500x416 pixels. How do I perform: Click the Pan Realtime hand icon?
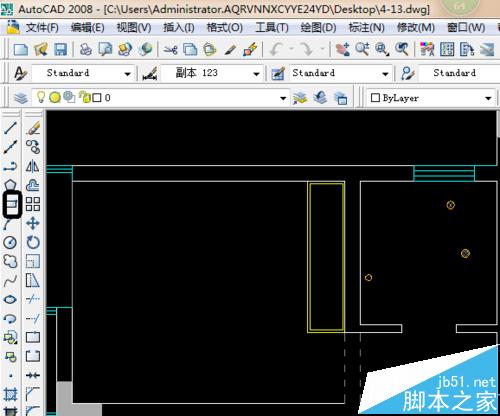(342, 50)
